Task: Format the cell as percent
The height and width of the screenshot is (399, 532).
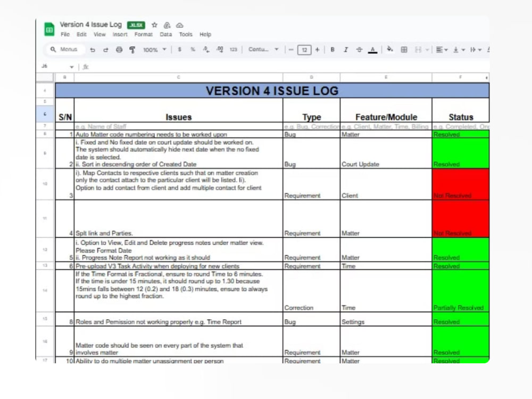Action: [193, 49]
